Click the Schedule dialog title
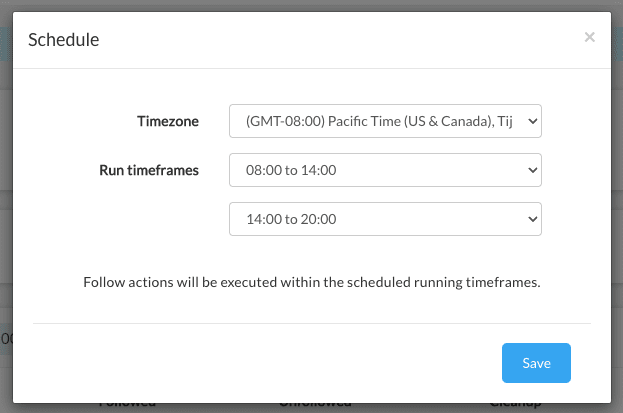Image resolution: width=623 pixels, height=413 pixels. point(64,39)
